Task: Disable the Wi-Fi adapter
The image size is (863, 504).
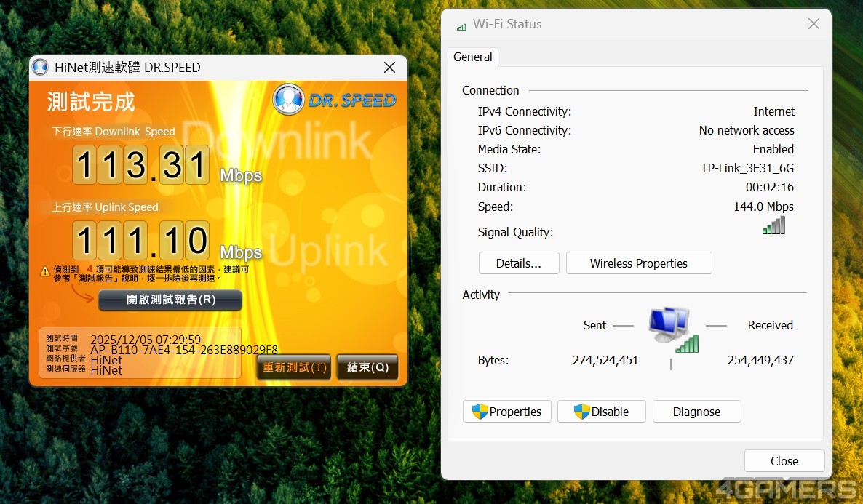Action: pos(602,412)
